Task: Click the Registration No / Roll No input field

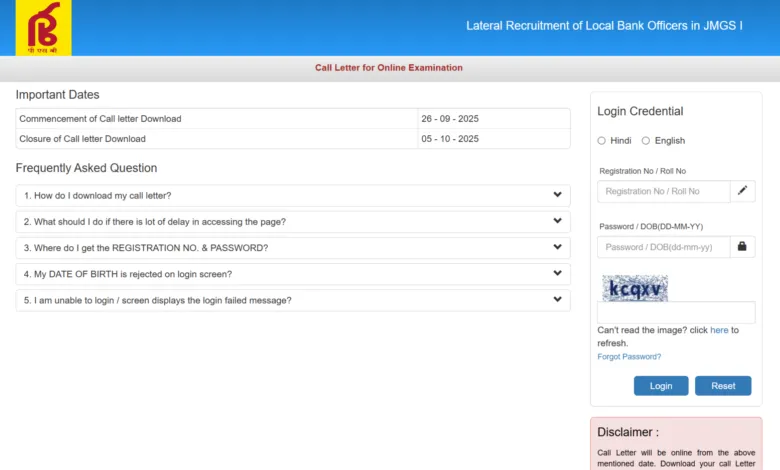Action: point(663,191)
